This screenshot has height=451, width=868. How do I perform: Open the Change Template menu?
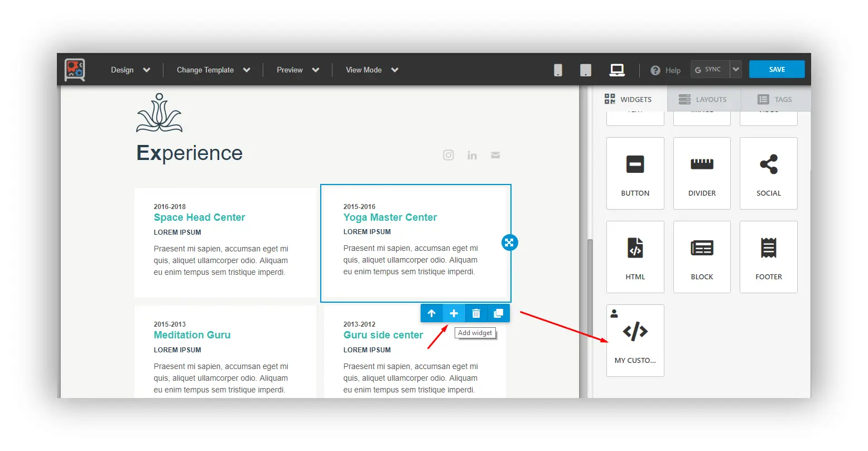tap(214, 70)
